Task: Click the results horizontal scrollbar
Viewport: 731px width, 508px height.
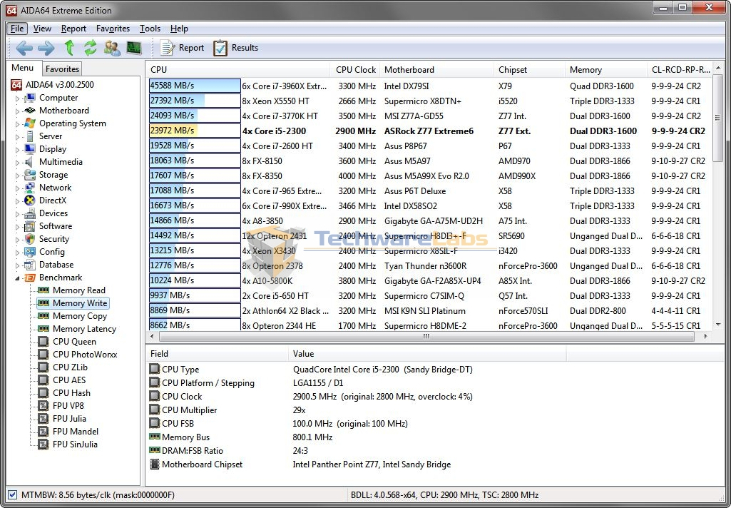Action: (426, 336)
